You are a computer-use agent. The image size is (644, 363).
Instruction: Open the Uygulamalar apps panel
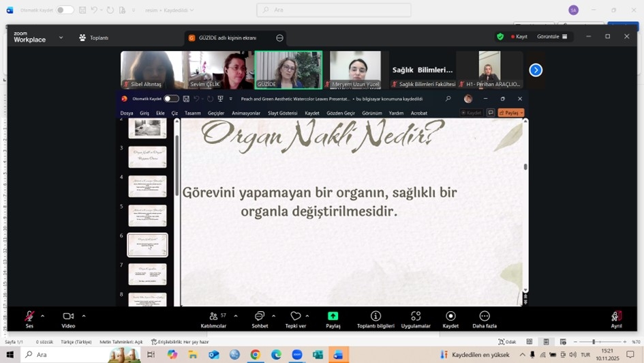[415, 317]
